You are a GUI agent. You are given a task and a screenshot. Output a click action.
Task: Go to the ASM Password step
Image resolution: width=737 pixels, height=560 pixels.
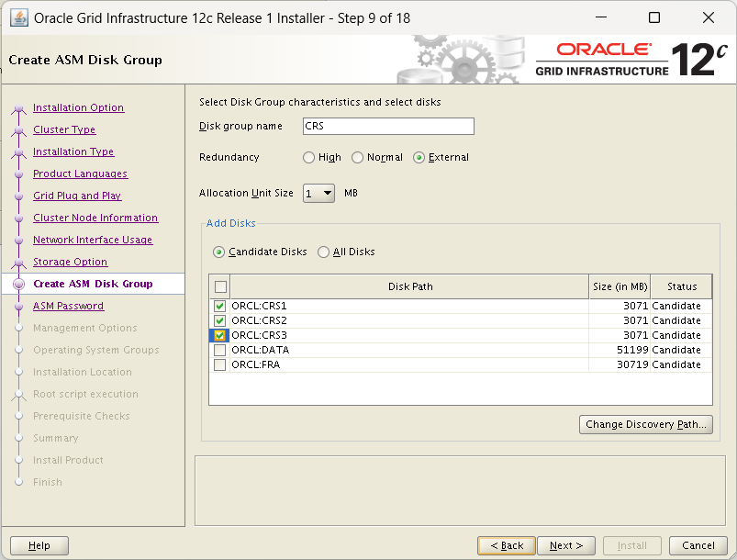tap(68, 306)
